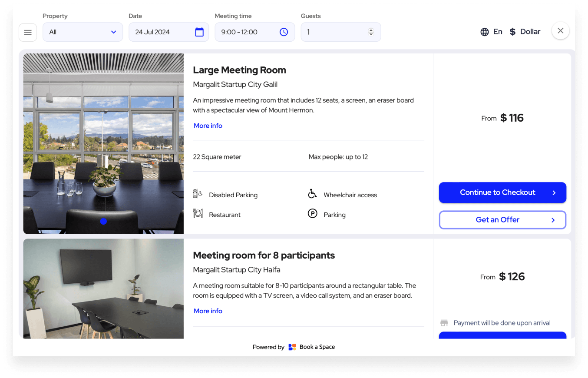Click the globe language icon
This screenshot has height=378, width=588.
pos(485,32)
